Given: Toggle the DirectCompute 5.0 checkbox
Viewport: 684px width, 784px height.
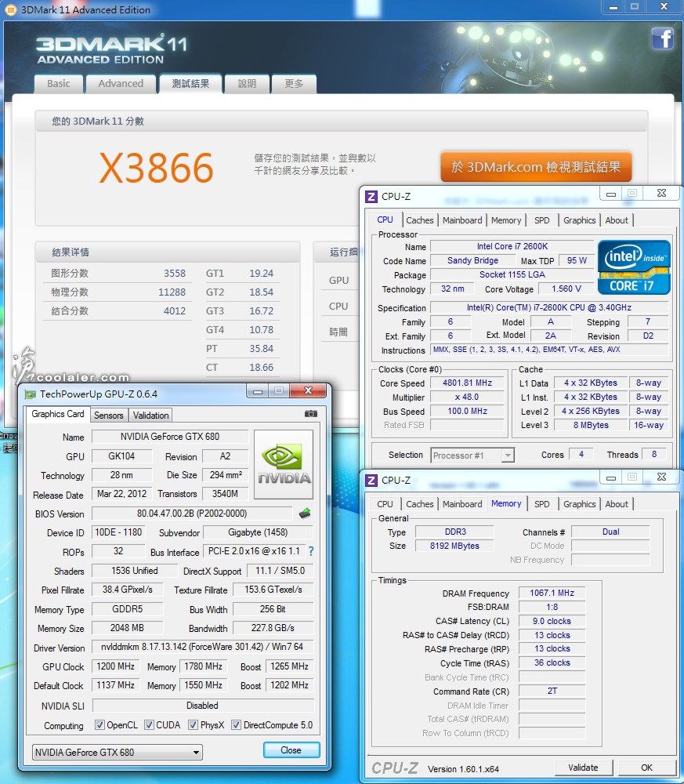Looking at the screenshot, I should tap(237, 725).
